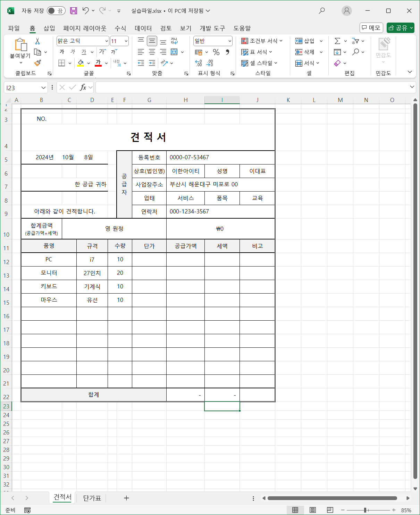Open the font size dropdown
The width and height of the screenshot is (420, 515).
(x=126, y=41)
